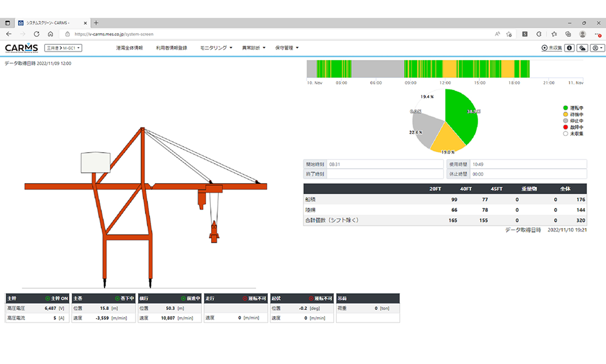This screenshot has width=606, height=364.
Task: Toggle 運転中 legend entry
Action: point(573,108)
